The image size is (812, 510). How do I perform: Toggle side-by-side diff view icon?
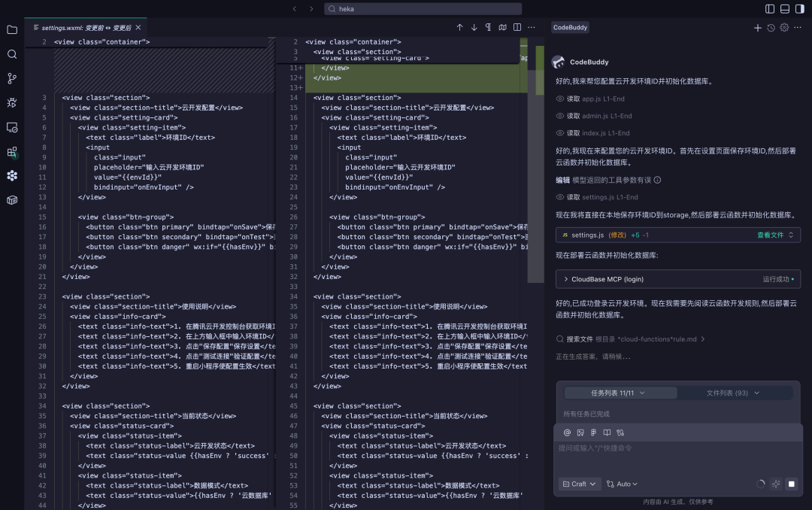[517, 28]
